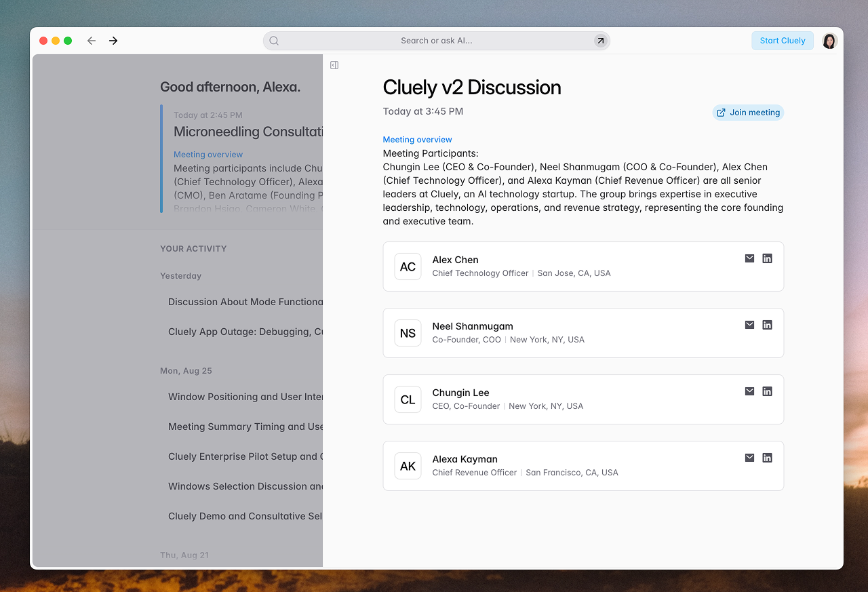Click the CL avatar initials
Screen dimensions: 868x592
point(408,399)
